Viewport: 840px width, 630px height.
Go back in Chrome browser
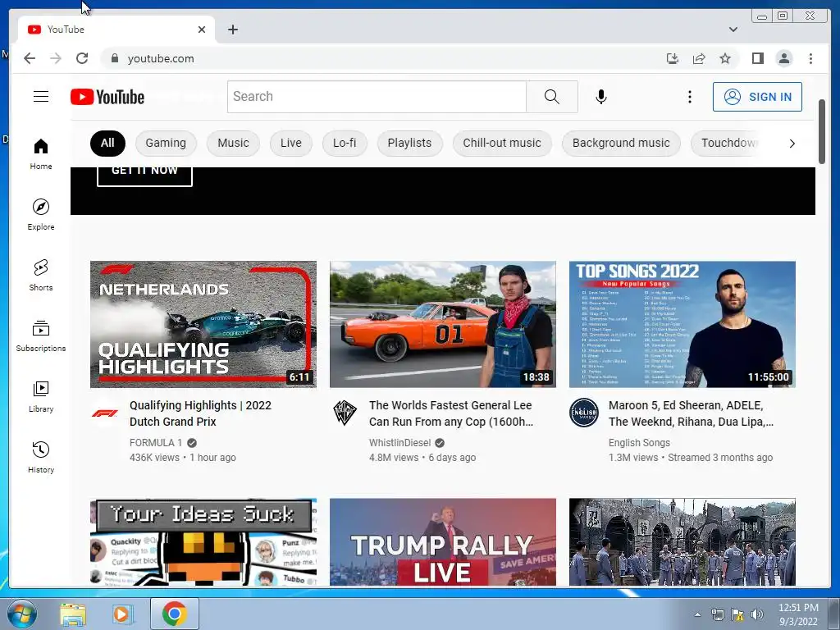[x=30, y=58]
